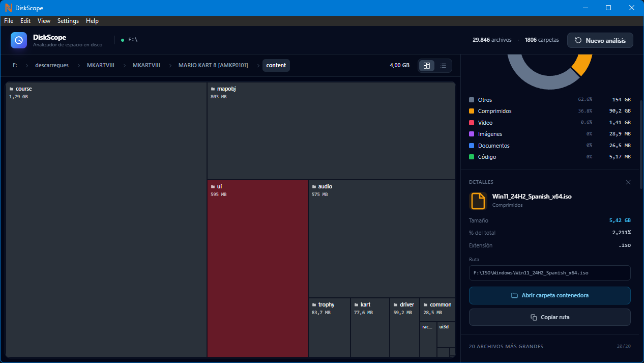
Task: Go to F: in breadcrumb
Action: pyautogui.click(x=15, y=66)
